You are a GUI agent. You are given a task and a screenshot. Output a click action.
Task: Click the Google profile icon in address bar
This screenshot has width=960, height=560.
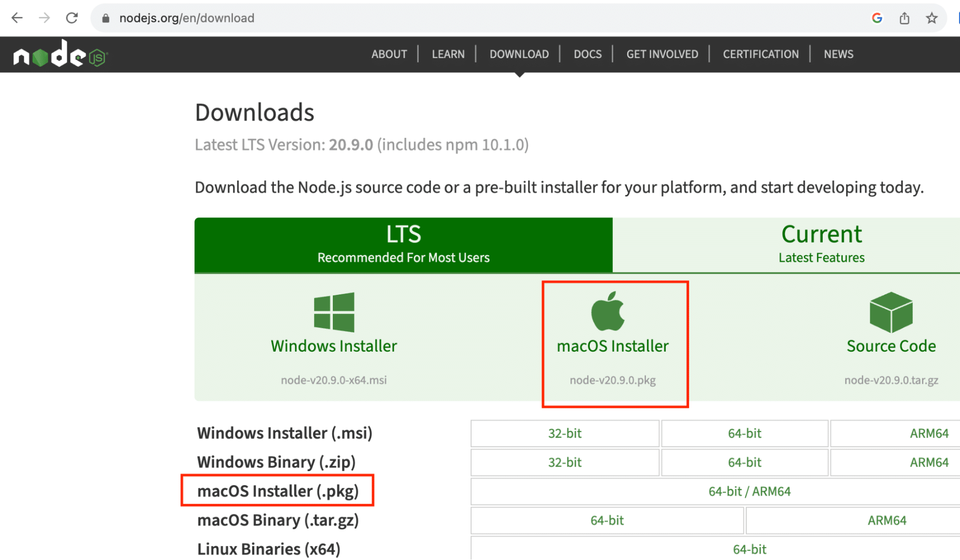[x=877, y=18]
